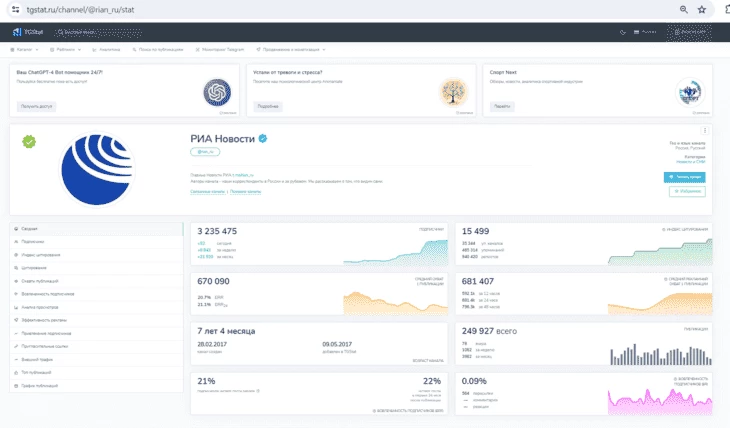Open the Пригласительные ссылки sidebar section

[96, 346]
